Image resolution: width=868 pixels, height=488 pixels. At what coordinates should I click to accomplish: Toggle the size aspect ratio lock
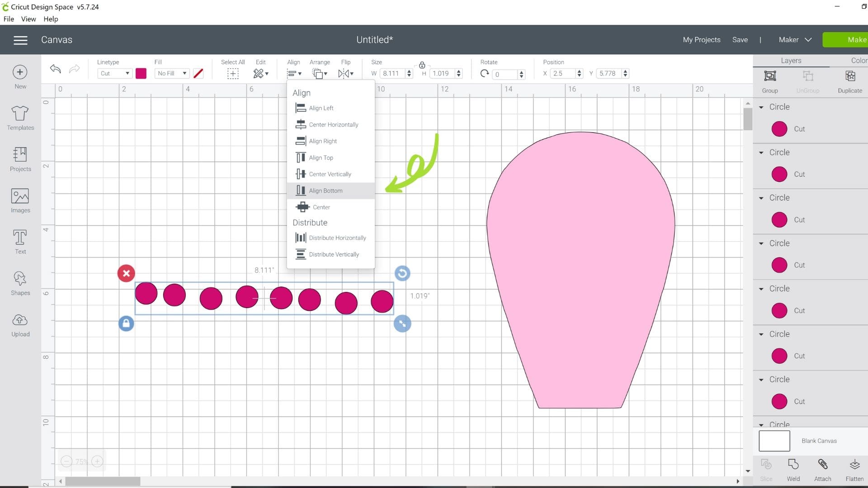pyautogui.click(x=423, y=65)
